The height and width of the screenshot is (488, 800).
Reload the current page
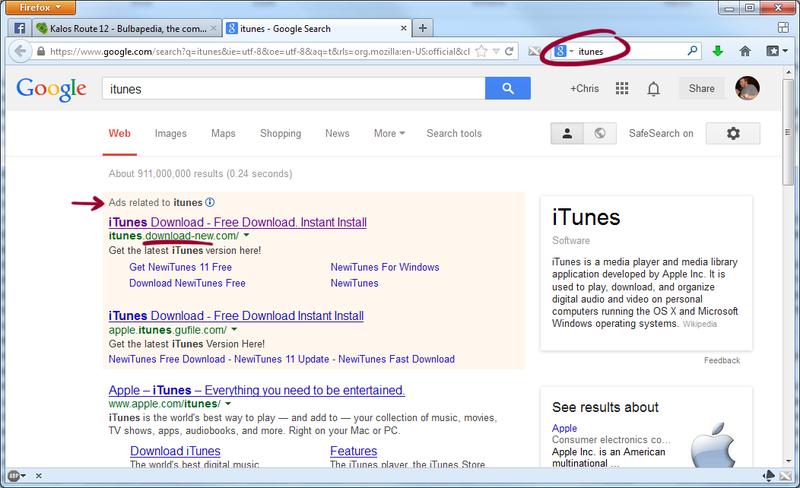(x=509, y=52)
